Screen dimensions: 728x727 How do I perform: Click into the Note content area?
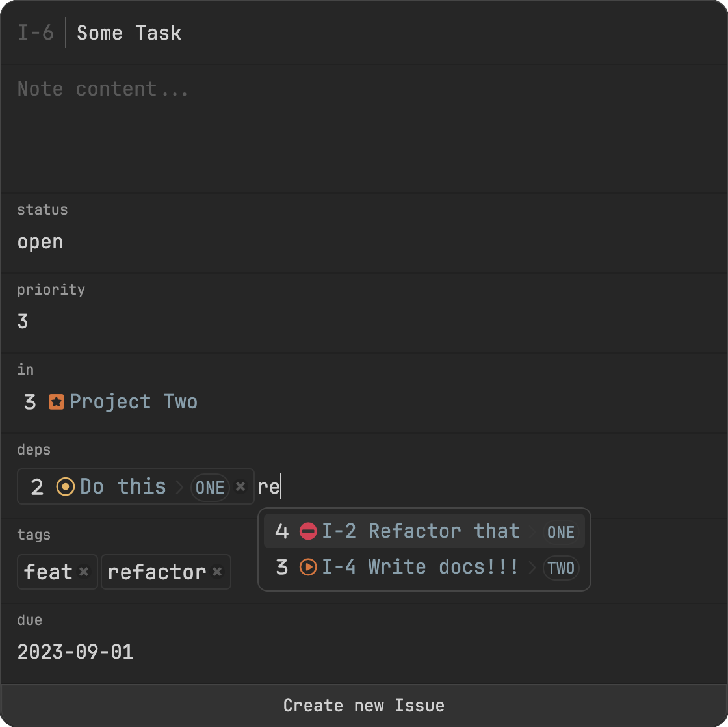364,129
